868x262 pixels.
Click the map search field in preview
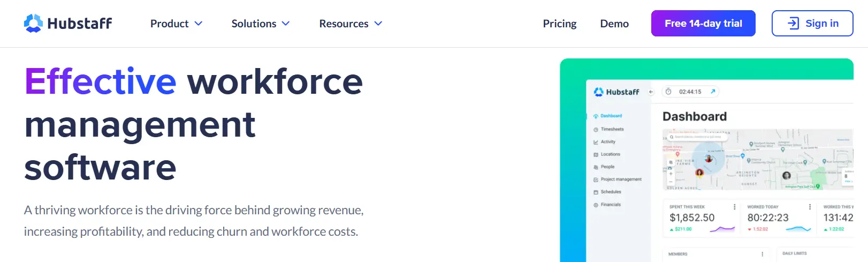[x=698, y=137]
